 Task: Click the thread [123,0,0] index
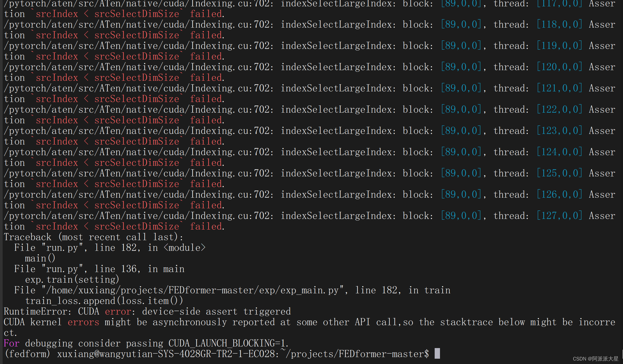tap(559, 131)
